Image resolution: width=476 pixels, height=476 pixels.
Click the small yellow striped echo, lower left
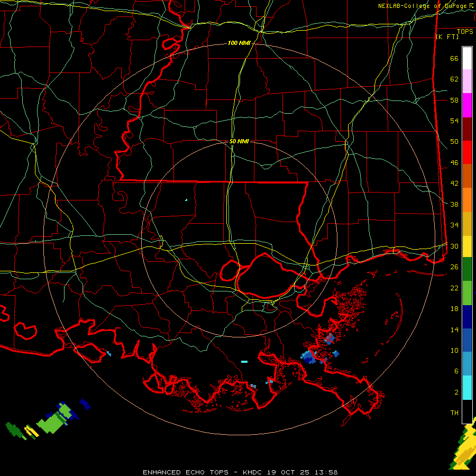[x=31, y=432]
